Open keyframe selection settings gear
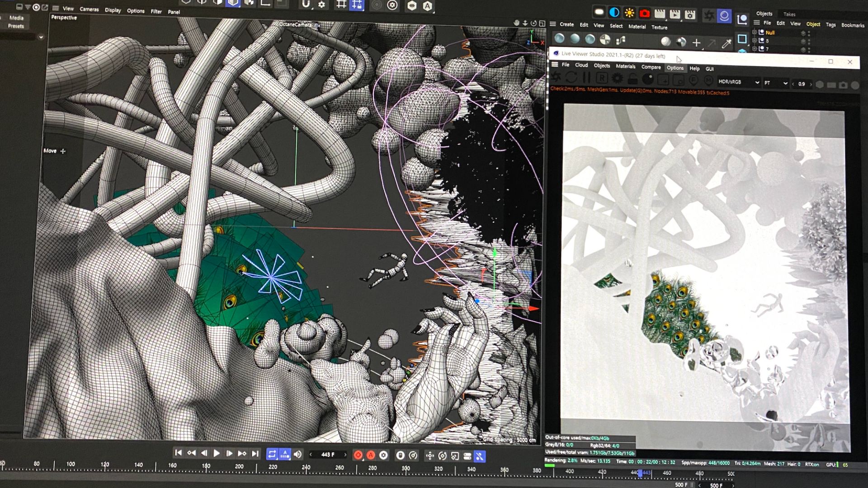The height and width of the screenshot is (488, 868). click(x=383, y=455)
